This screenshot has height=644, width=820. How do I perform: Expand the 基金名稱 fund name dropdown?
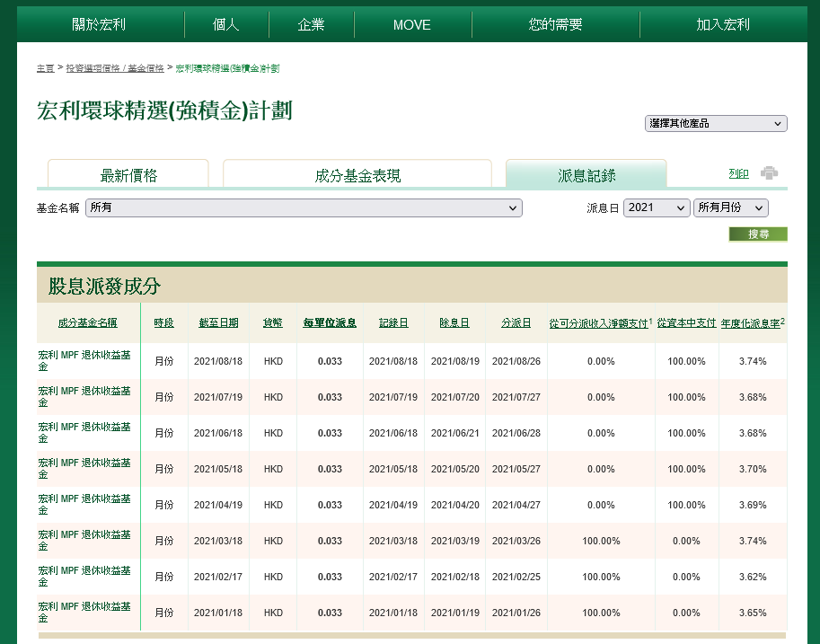click(304, 207)
